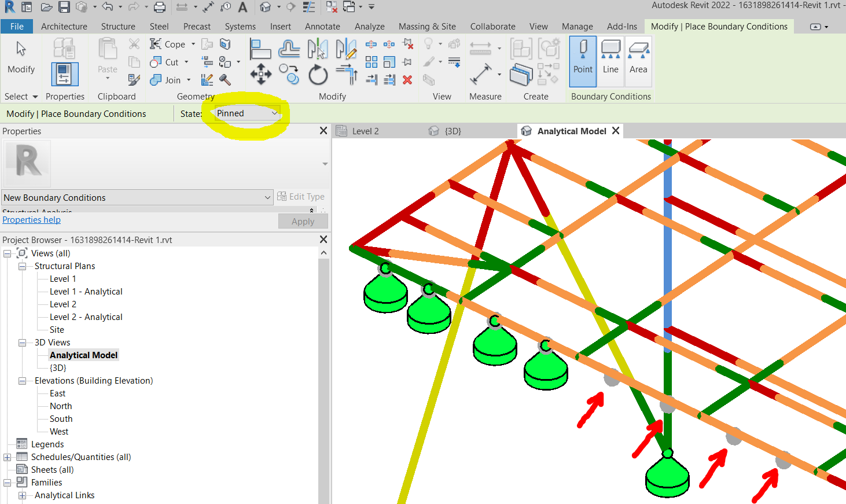Activate the Rotate tool
The height and width of the screenshot is (504, 846).
click(317, 73)
